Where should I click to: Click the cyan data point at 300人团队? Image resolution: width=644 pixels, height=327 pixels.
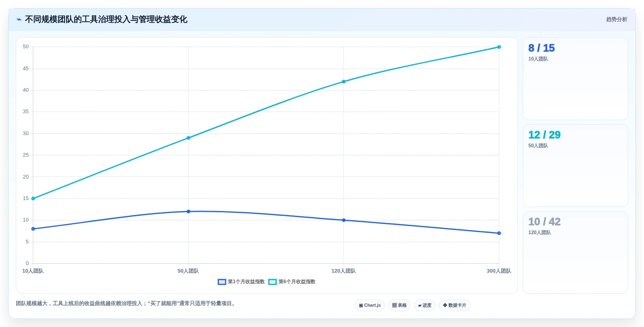pos(499,47)
